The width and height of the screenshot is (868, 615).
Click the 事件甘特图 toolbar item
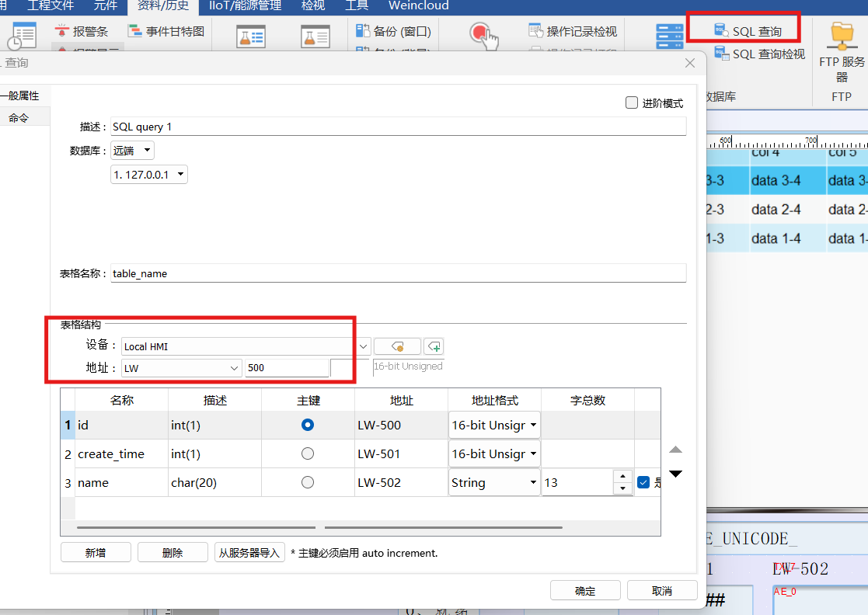point(166,32)
